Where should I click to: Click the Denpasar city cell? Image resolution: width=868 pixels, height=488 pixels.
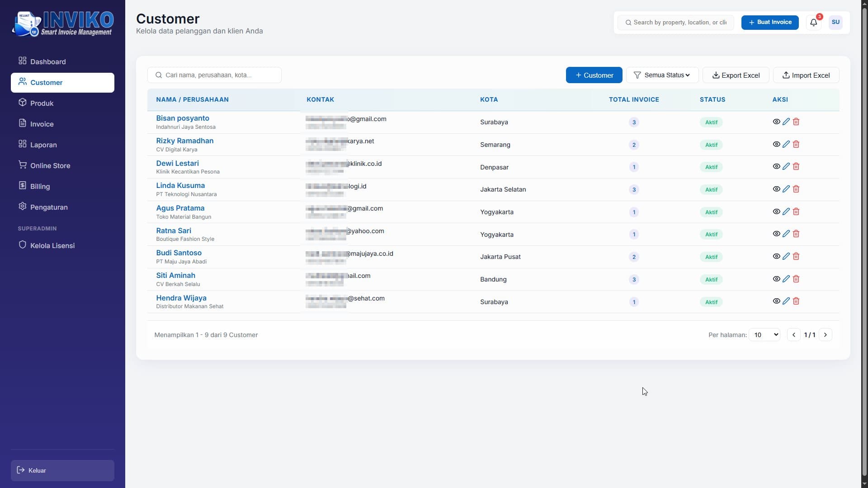tap(494, 167)
